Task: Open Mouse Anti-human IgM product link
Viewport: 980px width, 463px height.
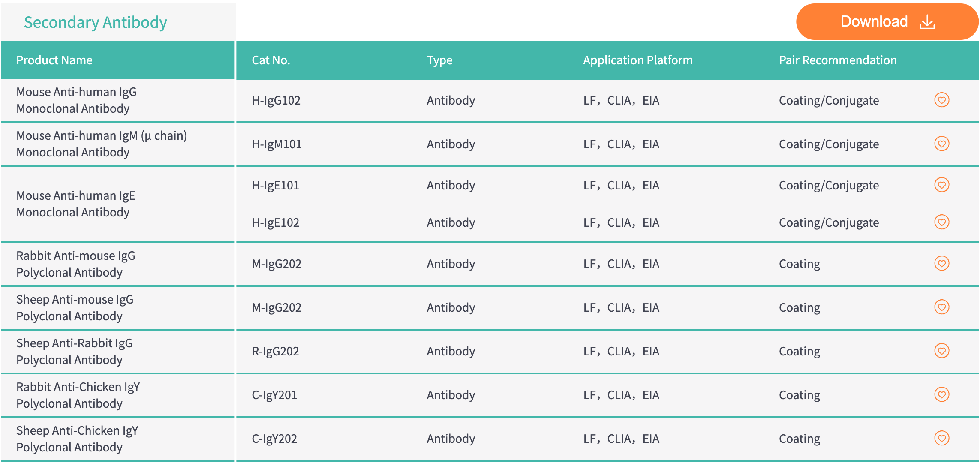Action: (102, 144)
